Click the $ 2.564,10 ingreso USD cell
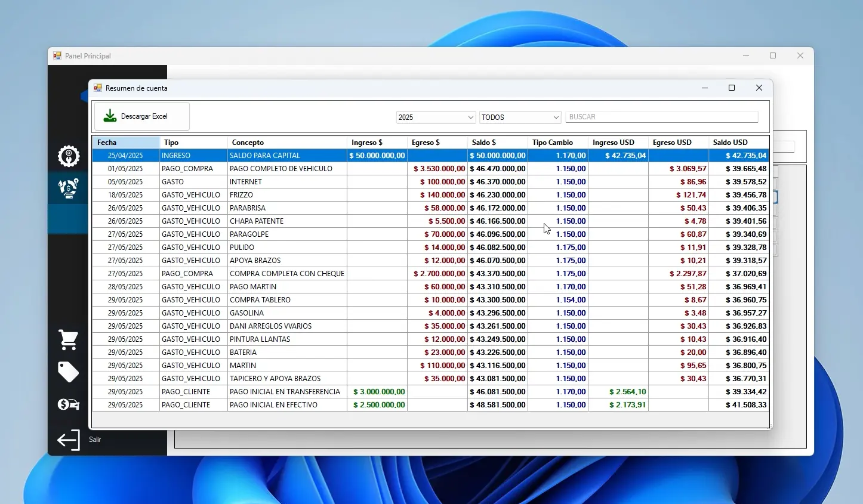Screen dimensions: 863x504 (618, 392)
